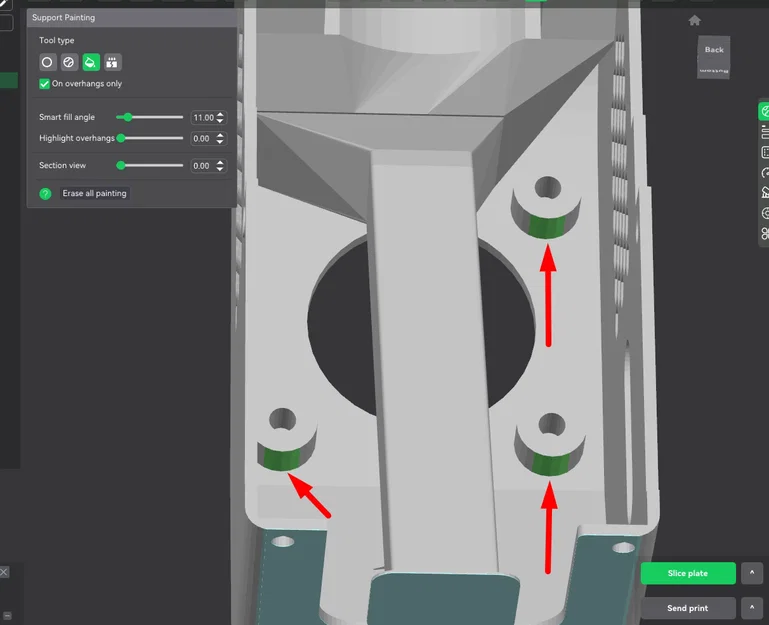
Task: Expand the Send print dropdown arrow
Action: click(752, 608)
